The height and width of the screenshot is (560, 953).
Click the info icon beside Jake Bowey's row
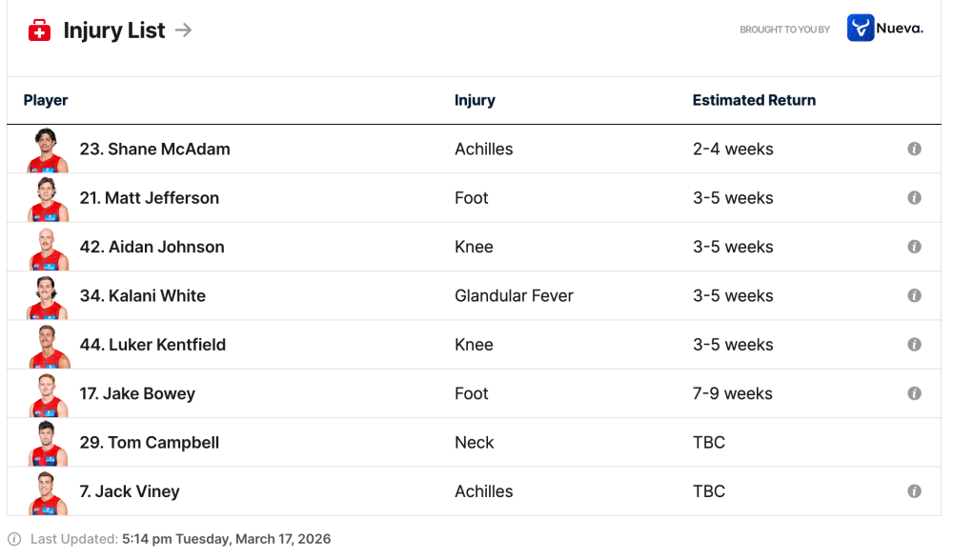(914, 392)
